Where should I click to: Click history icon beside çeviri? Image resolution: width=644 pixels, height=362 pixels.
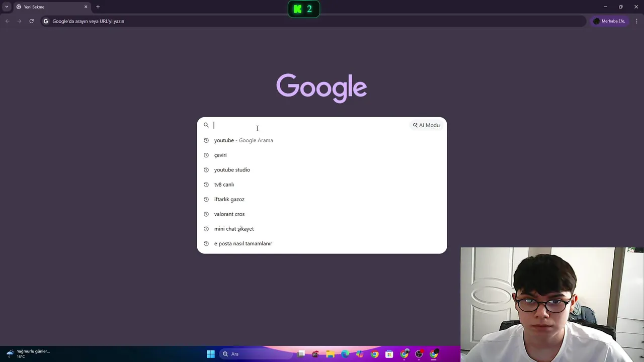point(206,155)
